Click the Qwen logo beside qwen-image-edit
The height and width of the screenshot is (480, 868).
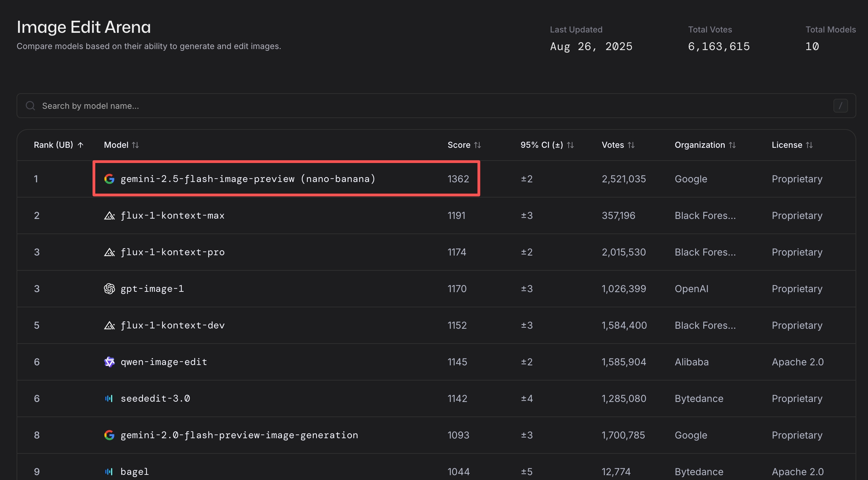click(x=109, y=362)
